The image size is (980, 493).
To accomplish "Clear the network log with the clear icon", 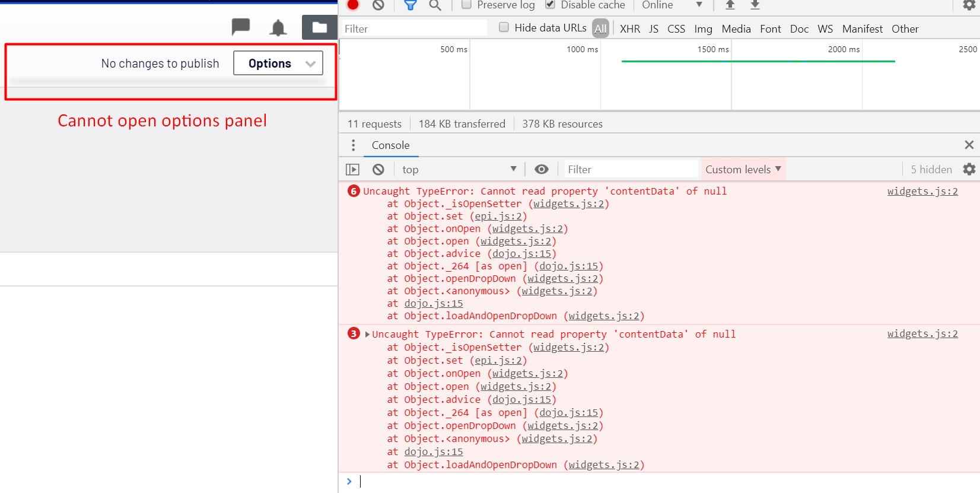I will 378,5.
